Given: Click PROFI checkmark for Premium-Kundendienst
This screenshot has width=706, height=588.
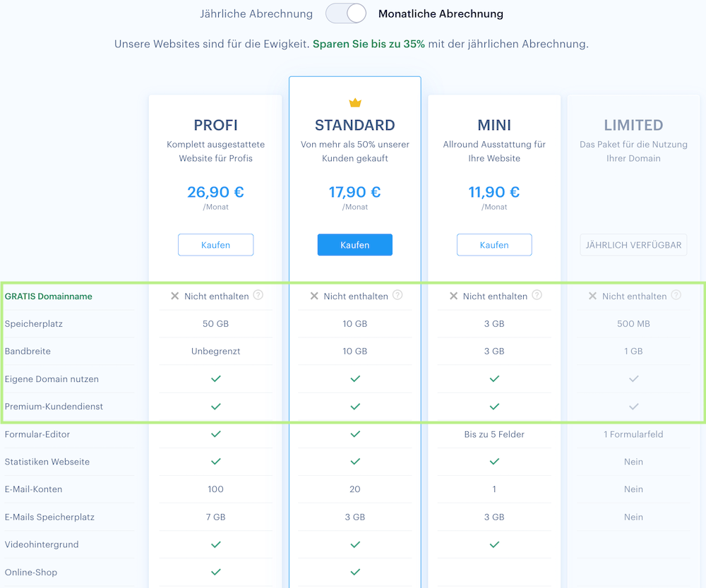Looking at the screenshot, I should 215,407.
